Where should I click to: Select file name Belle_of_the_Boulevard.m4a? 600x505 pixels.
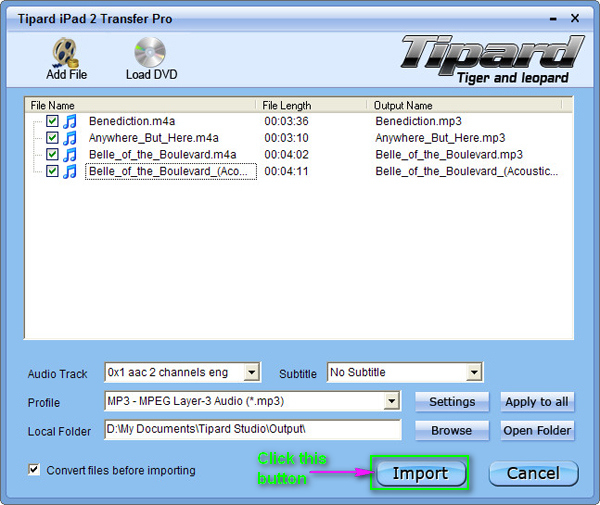pos(163,155)
